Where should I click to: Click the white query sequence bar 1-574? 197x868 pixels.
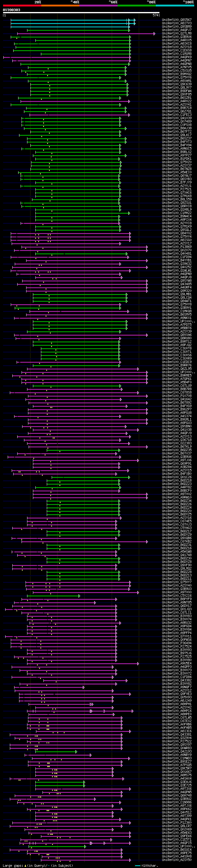coord(81,13)
